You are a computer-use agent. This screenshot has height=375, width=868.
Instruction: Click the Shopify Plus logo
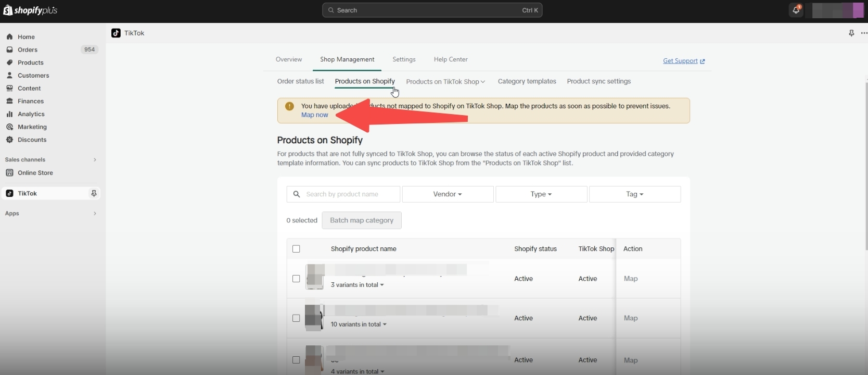30,10
